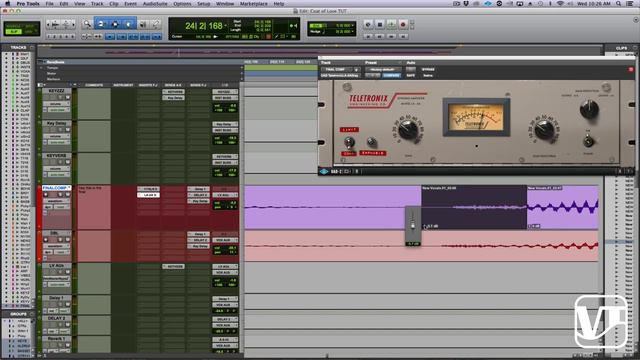
Task: Toggle record enable on FINALCOMP track
Action: 46,195
